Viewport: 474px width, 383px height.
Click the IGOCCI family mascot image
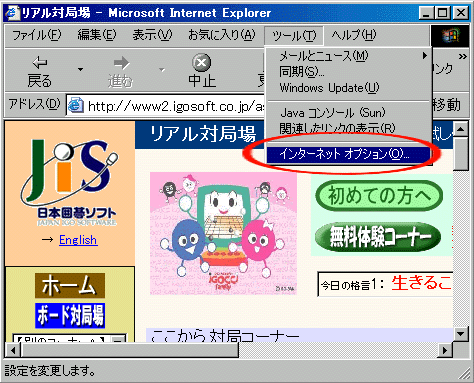(223, 233)
